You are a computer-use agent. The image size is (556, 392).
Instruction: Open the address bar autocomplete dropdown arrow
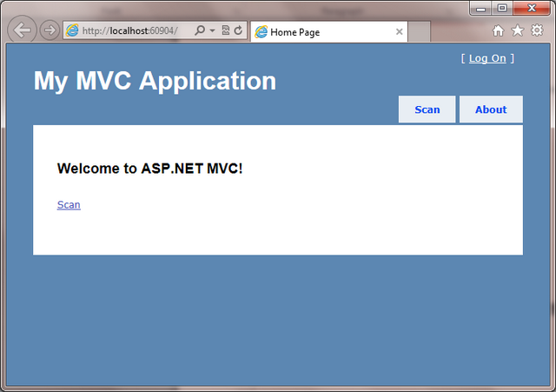tap(212, 30)
